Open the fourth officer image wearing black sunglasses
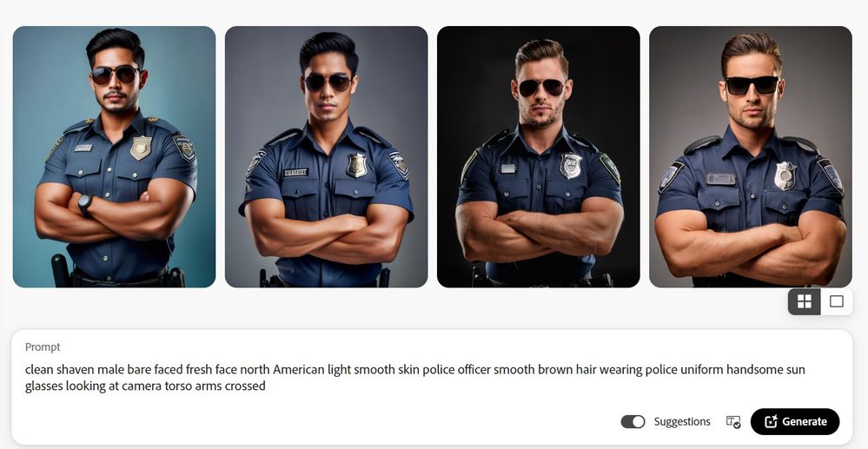Image resolution: width=868 pixels, height=449 pixels. pos(751,156)
